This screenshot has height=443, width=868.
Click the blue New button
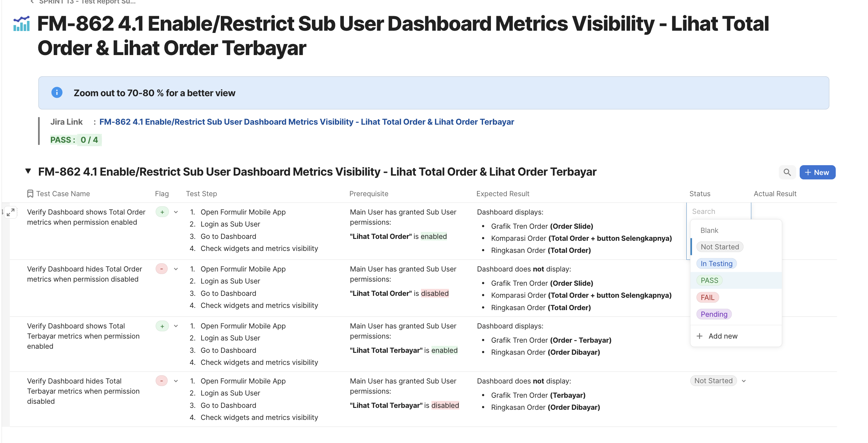817,172
